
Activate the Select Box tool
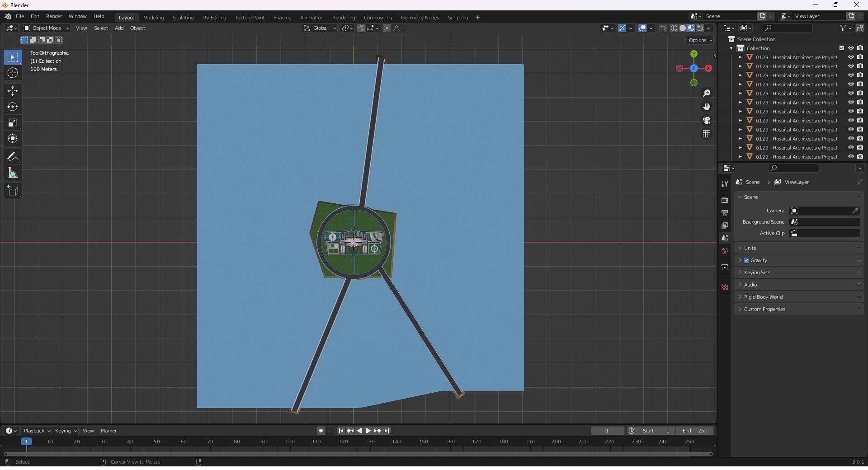13,57
